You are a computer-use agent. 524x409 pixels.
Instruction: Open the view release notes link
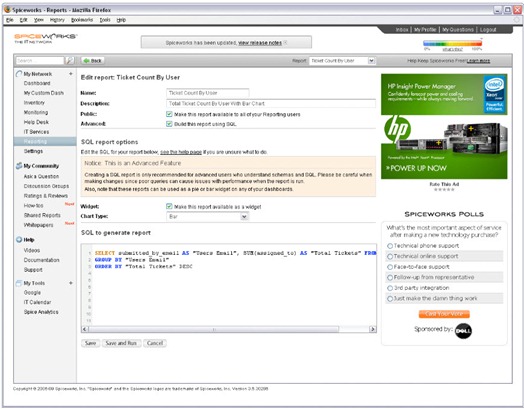point(260,43)
